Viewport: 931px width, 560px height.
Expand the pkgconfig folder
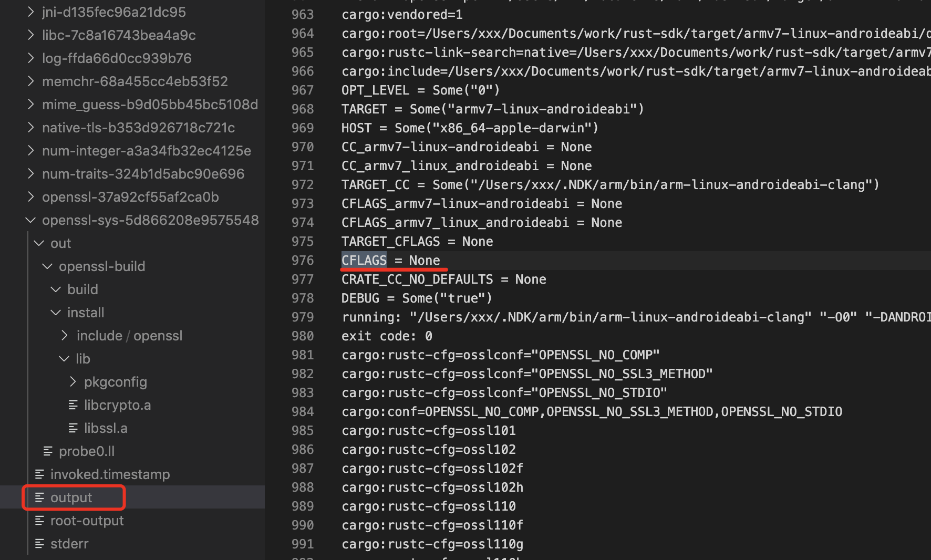(72, 381)
